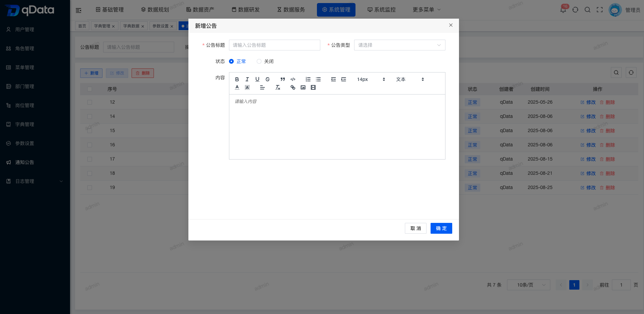644x314 pixels.
Task: Open the text color picker
Action: coord(237,87)
